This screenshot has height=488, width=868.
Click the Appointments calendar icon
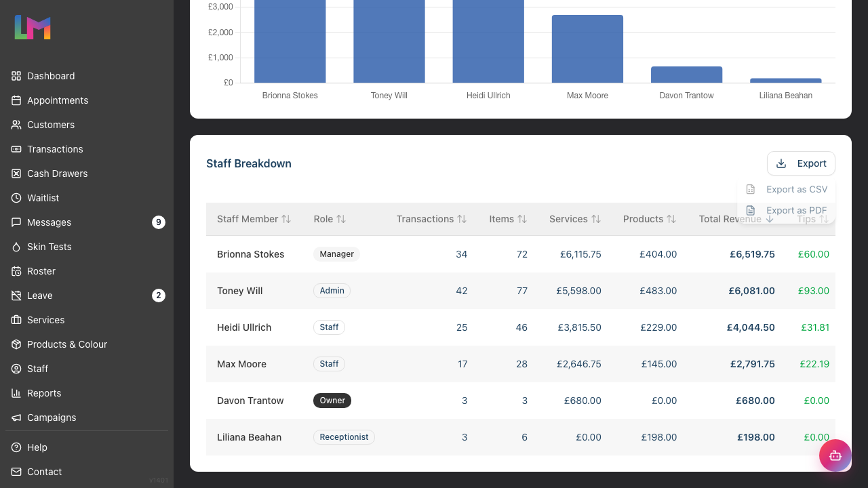tap(16, 100)
